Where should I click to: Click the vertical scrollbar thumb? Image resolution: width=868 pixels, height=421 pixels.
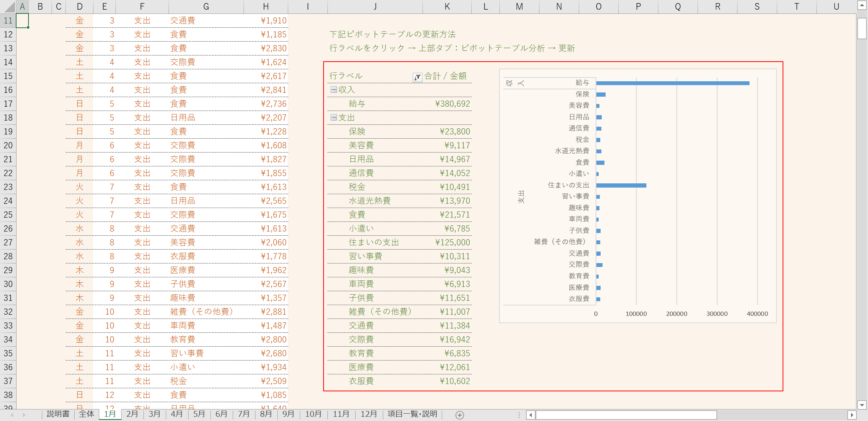pyautogui.click(x=862, y=29)
